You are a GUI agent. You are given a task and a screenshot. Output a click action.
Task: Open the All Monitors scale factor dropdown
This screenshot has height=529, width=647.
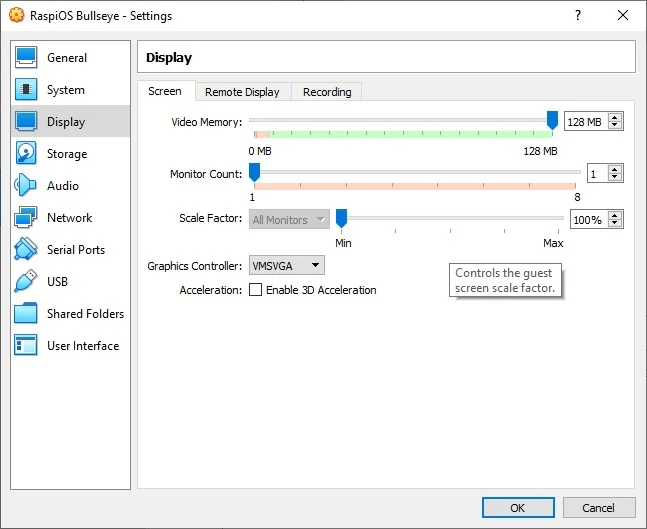(x=289, y=220)
